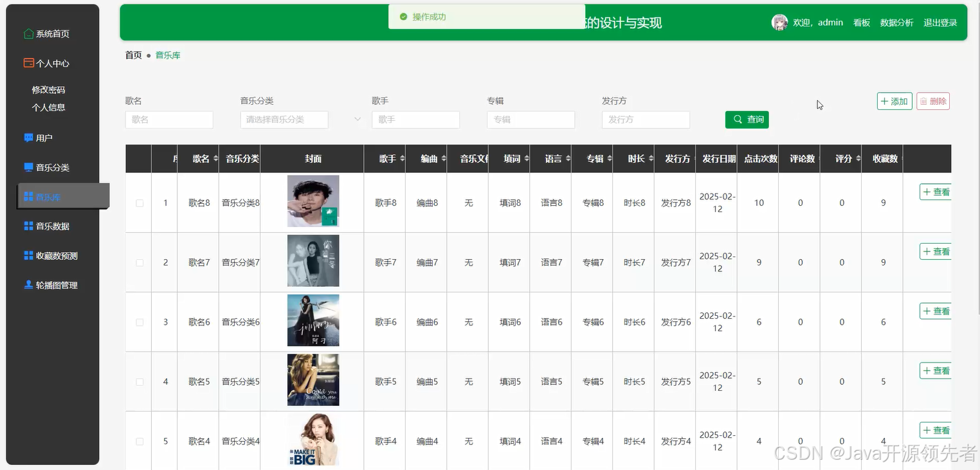The width and height of the screenshot is (980, 470).
Task: Go to 用户 in the sidebar
Action: tap(44, 138)
